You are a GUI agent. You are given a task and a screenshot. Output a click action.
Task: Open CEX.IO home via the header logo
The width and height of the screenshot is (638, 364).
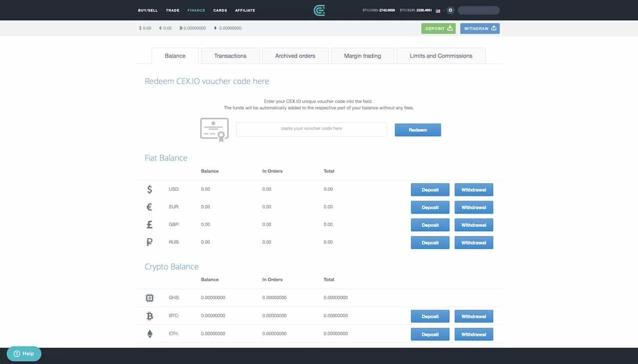(319, 10)
